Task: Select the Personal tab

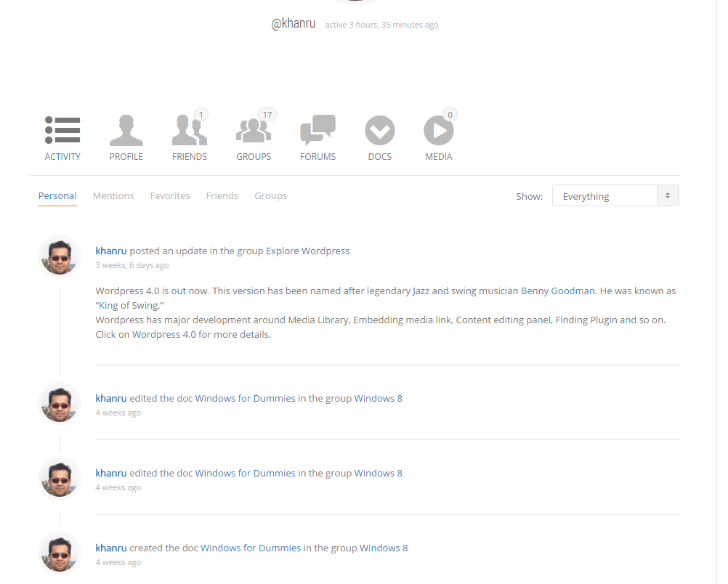Action: (57, 195)
